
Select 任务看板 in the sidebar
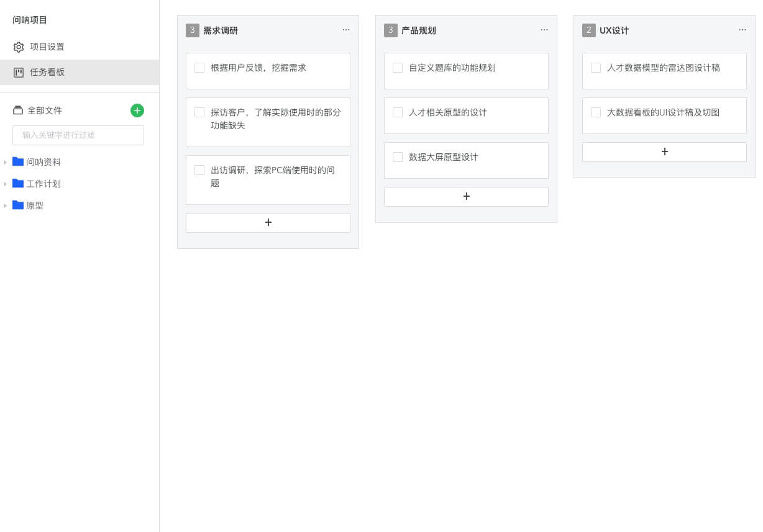click(47, 73)
